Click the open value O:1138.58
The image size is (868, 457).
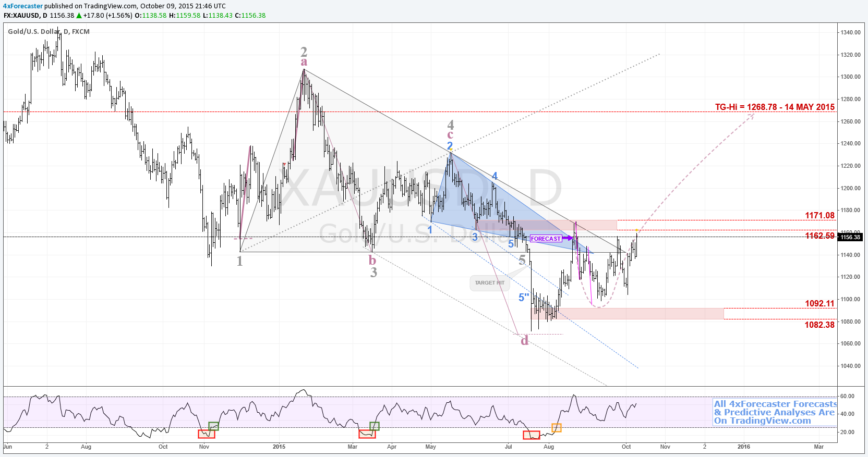151,16
